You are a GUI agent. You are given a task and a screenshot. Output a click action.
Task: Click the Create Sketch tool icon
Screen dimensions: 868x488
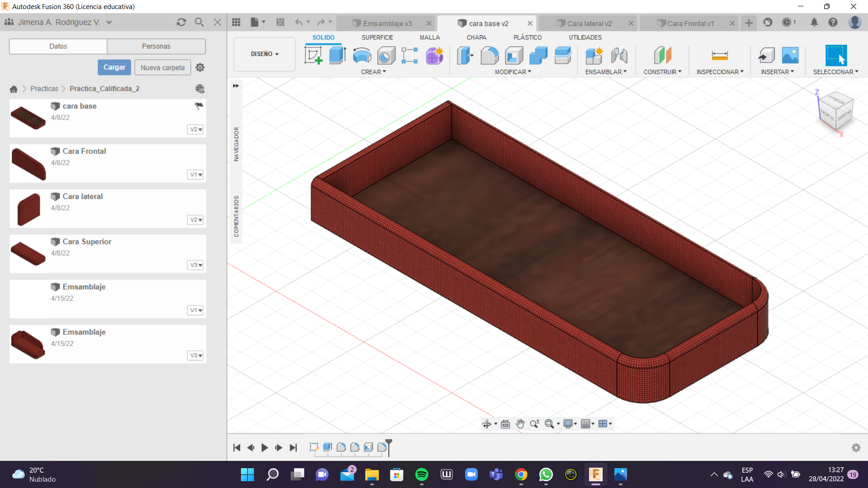point(313,56)
